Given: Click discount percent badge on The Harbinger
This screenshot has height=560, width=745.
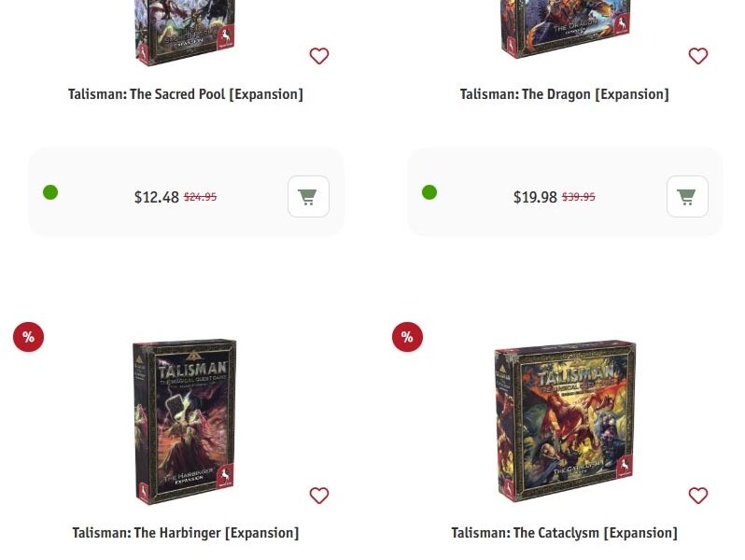Looking at the screenshot, I should pos(29,337).
